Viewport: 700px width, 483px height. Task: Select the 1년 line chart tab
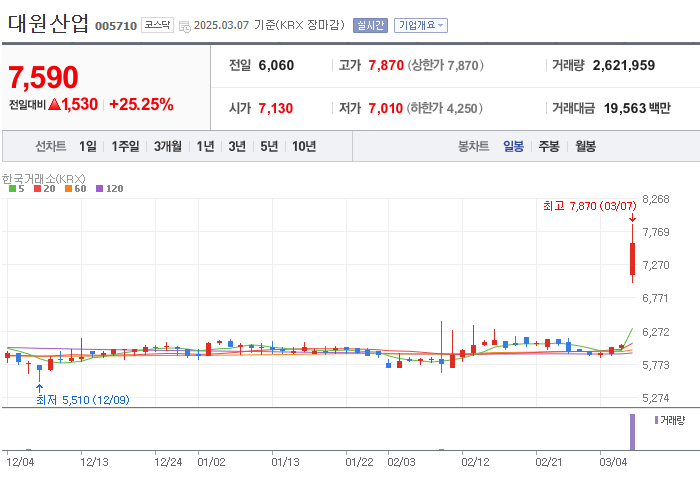(x=205, y=146)
